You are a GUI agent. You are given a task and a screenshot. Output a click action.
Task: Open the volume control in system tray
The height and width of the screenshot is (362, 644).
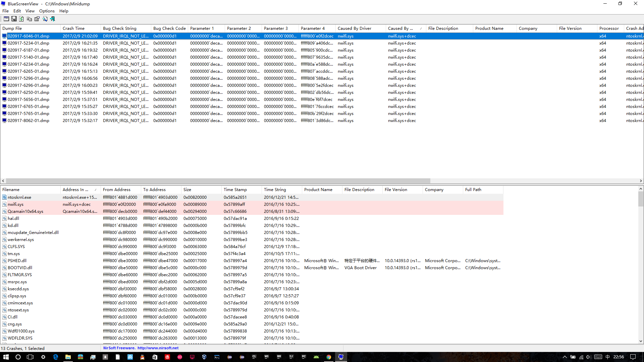(x=589, y=357)
